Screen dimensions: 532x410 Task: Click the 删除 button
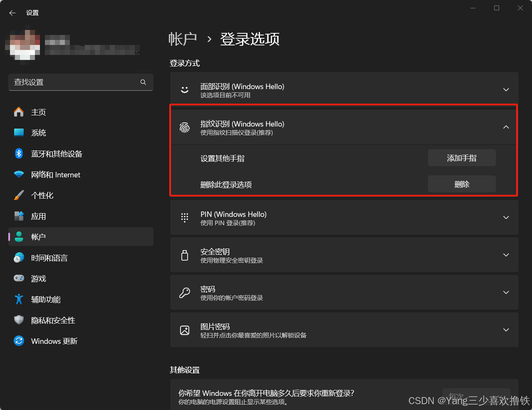462,184
